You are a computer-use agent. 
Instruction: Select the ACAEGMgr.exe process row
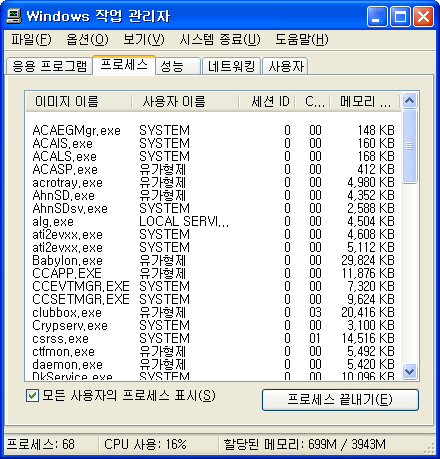tap(213, 130)
